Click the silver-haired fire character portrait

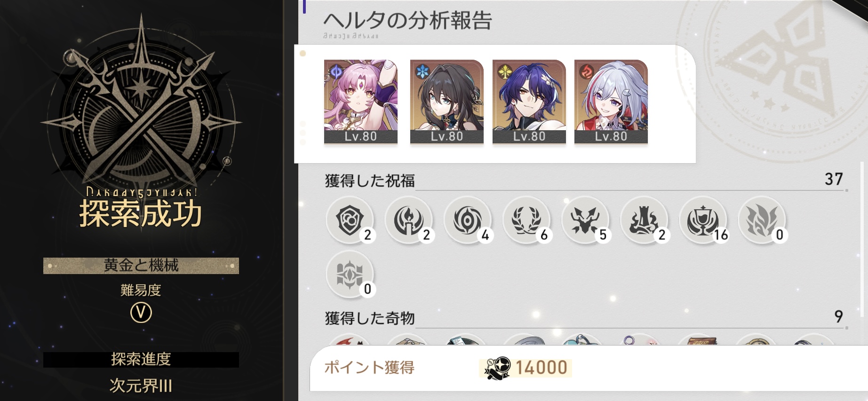click(611, 102)
